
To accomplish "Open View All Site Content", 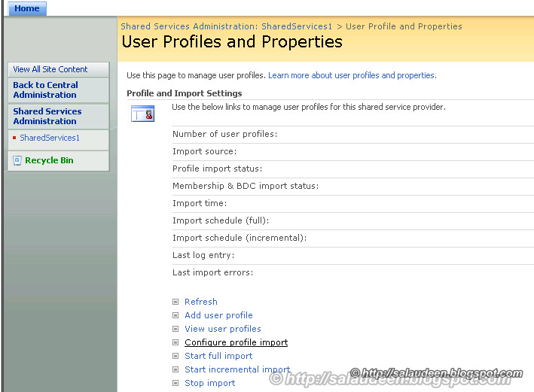I will (x=50, y=69).
